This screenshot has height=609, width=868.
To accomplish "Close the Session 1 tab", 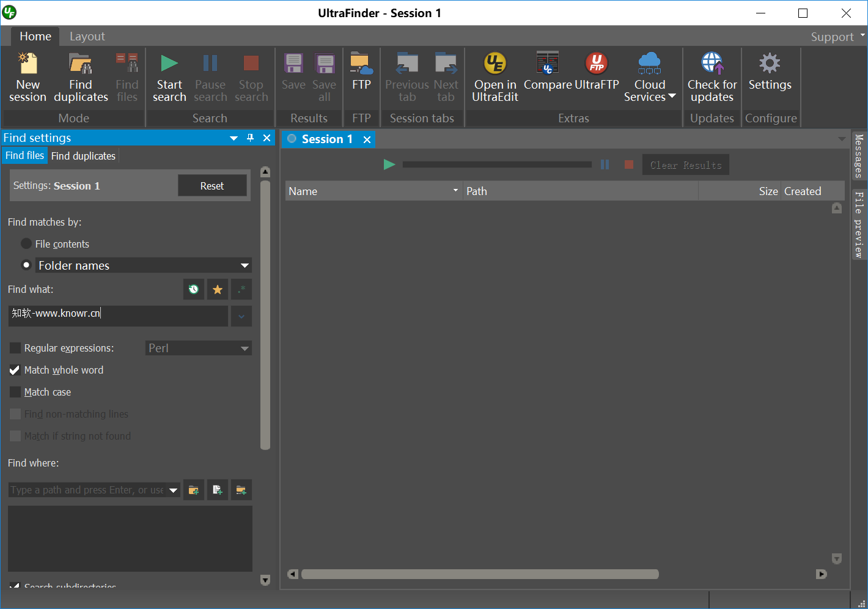I will click(x=367, y=139).
